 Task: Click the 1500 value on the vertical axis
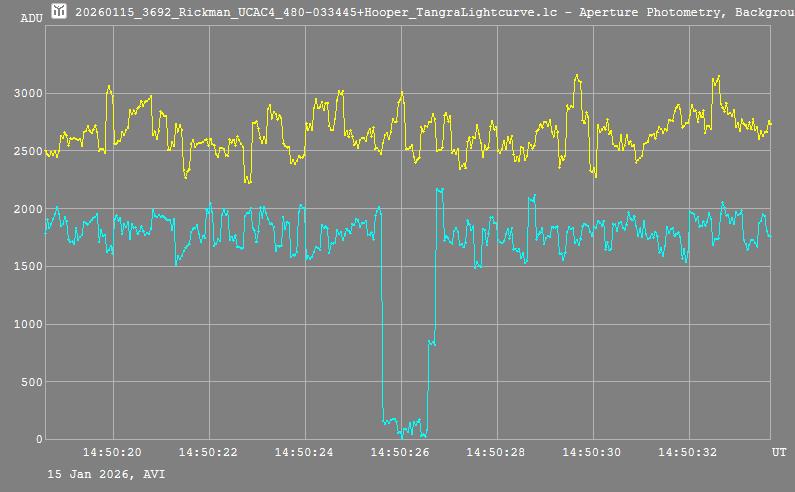[27, 267]
